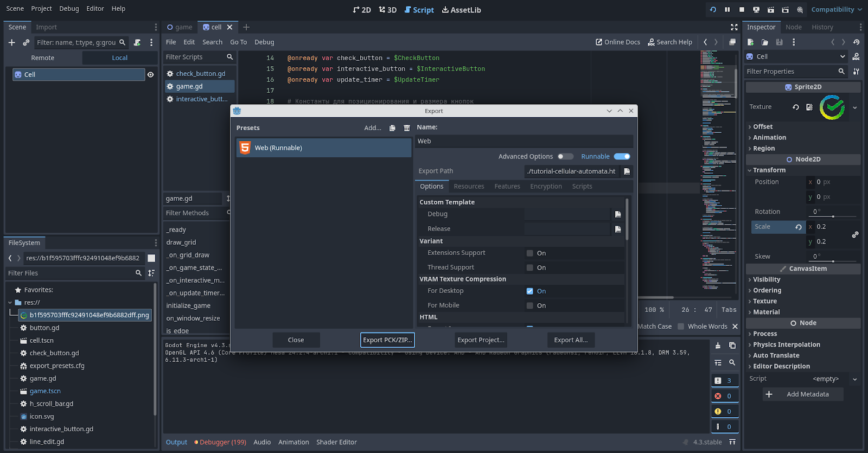Screen dimensions: 868x453
Task: Toggle Advanced Options switch
Action: click(x=565, y=157)
